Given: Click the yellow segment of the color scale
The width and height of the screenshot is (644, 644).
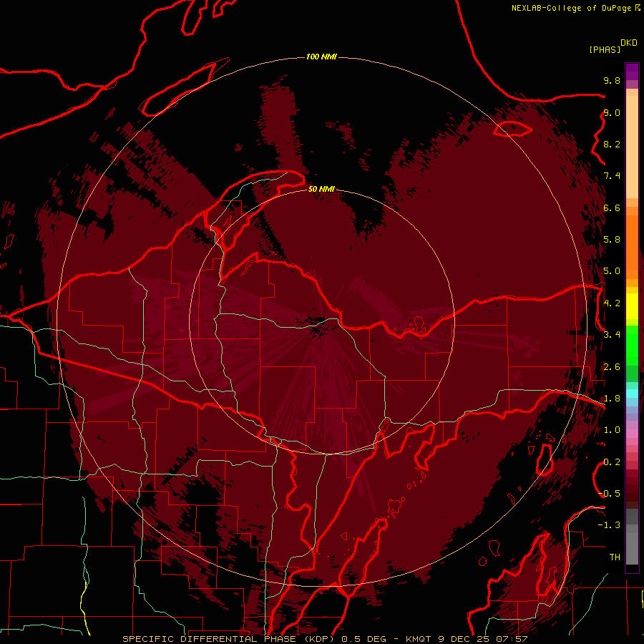Looking at the screenshot, I should point(632,306).
